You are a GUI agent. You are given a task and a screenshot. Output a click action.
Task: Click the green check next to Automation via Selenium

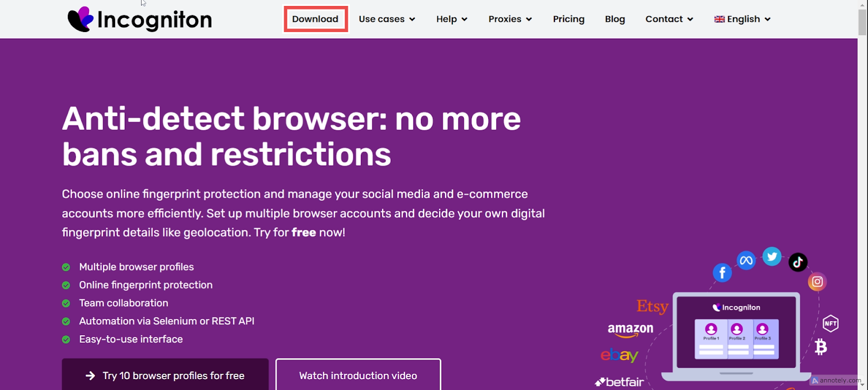coord(66,322)
